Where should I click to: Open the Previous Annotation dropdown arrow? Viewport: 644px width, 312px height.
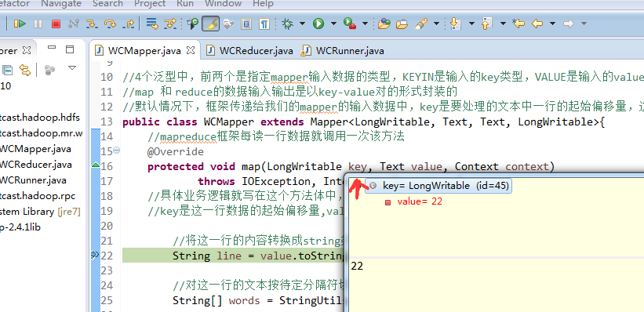click(503, 24)
